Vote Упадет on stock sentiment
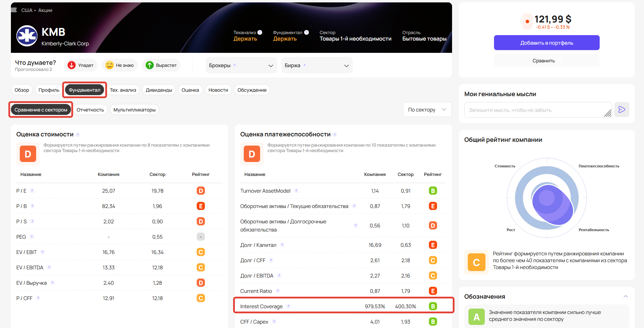644x328 pixels. 81,65
